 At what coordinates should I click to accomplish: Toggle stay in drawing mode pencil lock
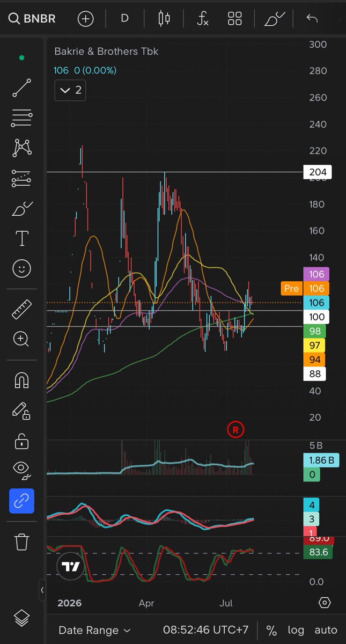coord(21,411)
